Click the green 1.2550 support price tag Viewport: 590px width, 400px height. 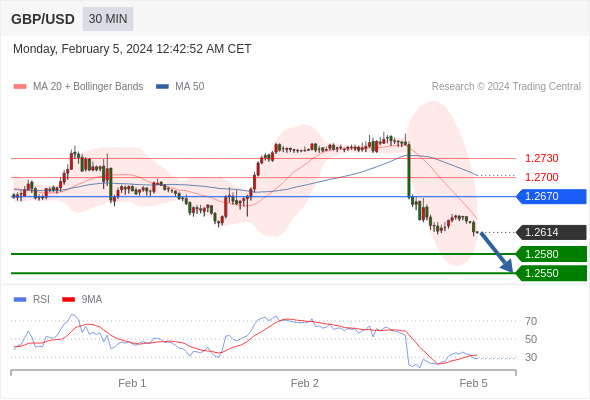click(551, 273)
